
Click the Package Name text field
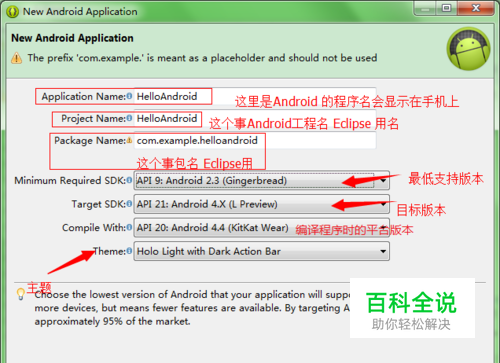255,140
